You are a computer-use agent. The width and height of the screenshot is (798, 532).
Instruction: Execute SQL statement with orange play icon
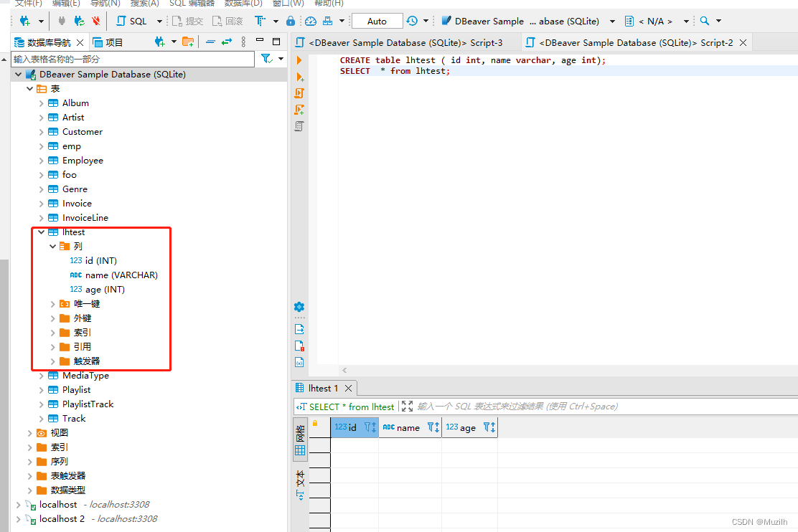tap(299, 60)
